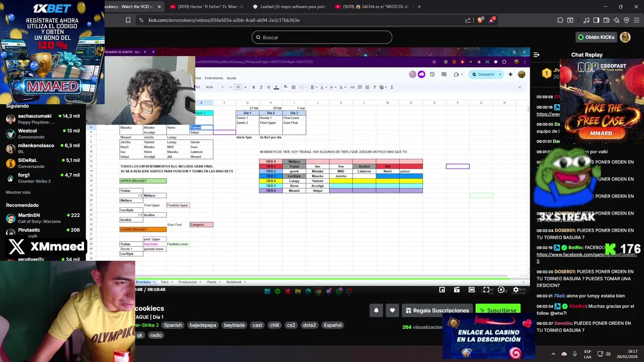Open the Brave VPN shield icon

coord(626,20)
